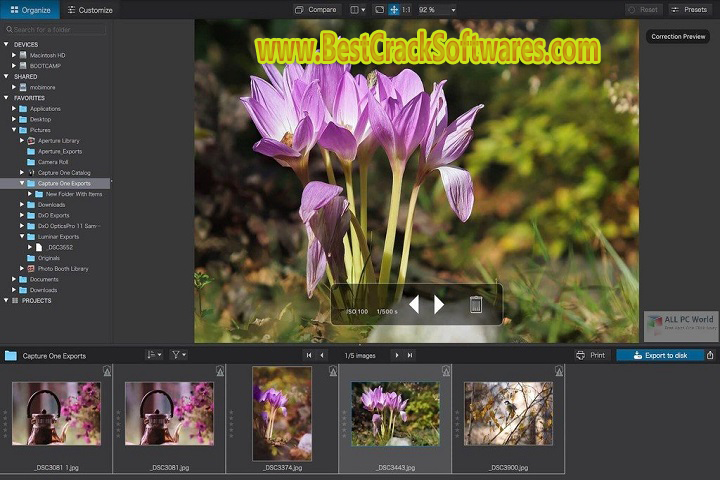Click status icon on _DSC3081 1.jpg thumbnail
This screenshot has width=720, height=480.
(x=107, y=371)
